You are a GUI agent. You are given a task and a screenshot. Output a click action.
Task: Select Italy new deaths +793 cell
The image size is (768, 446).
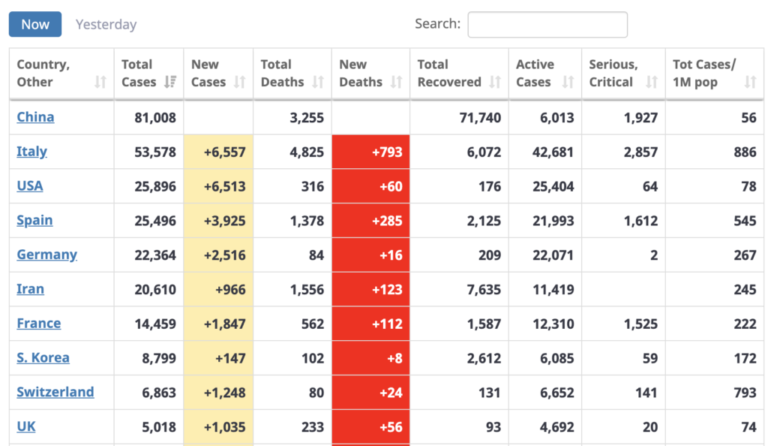[371, 152]
